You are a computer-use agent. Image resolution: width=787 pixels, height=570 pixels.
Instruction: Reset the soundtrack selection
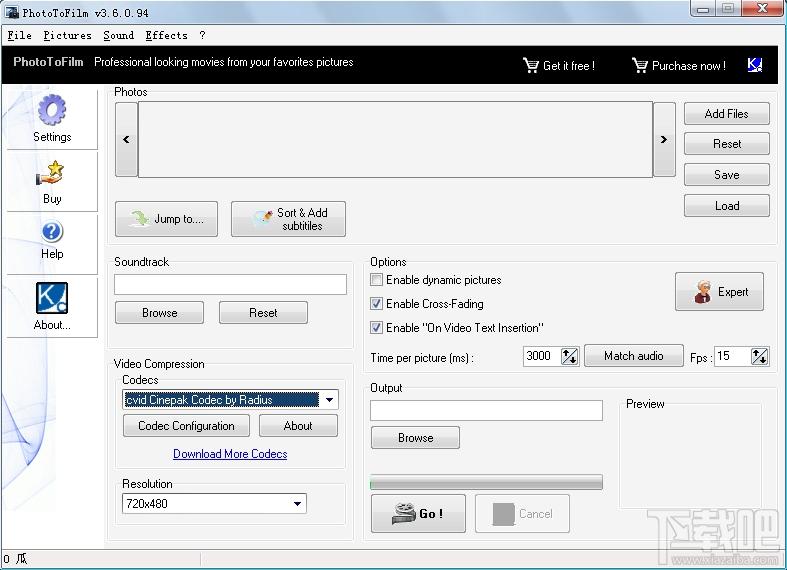coord(263,313)
